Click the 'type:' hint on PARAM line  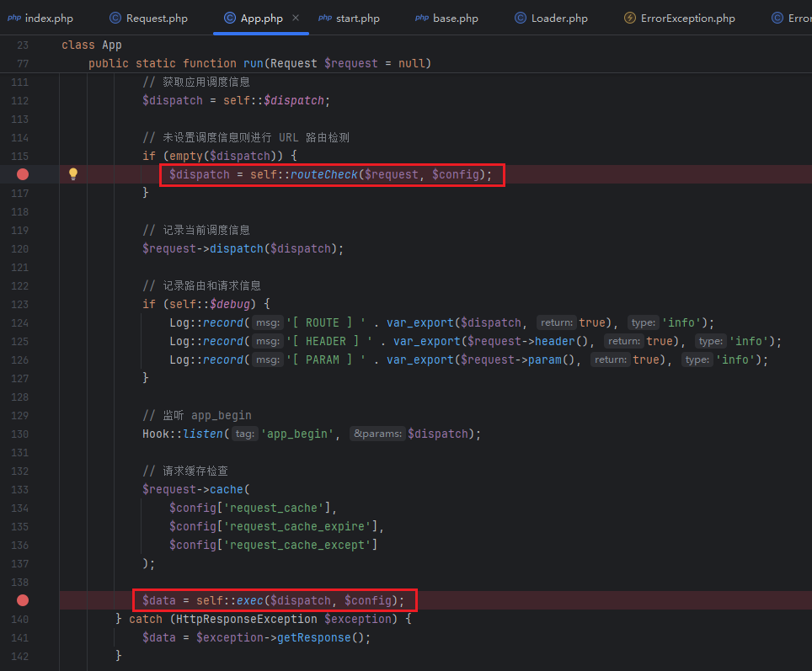click(697, 359)
